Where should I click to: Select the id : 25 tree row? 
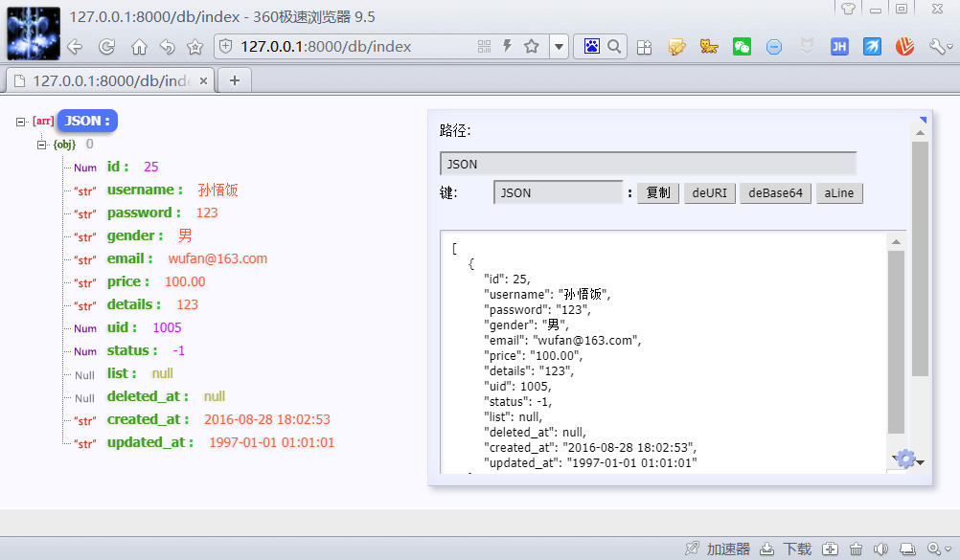pos(116,168)
